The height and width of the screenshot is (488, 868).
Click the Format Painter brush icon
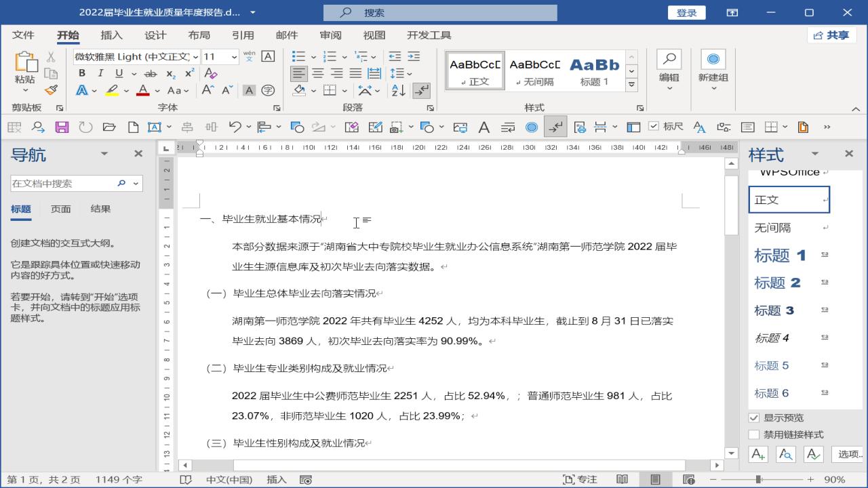[51, 90]
